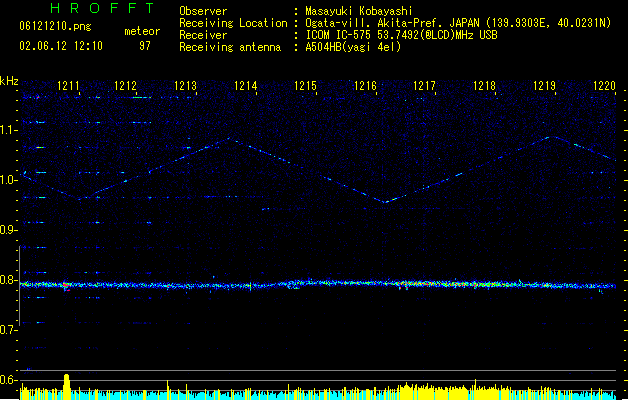The height and width of the screenshot is (400, 629).
Task: Select the Ogata-vill. Akita-Pref. JAPAN location text
Action: click(x=394, y=23)
